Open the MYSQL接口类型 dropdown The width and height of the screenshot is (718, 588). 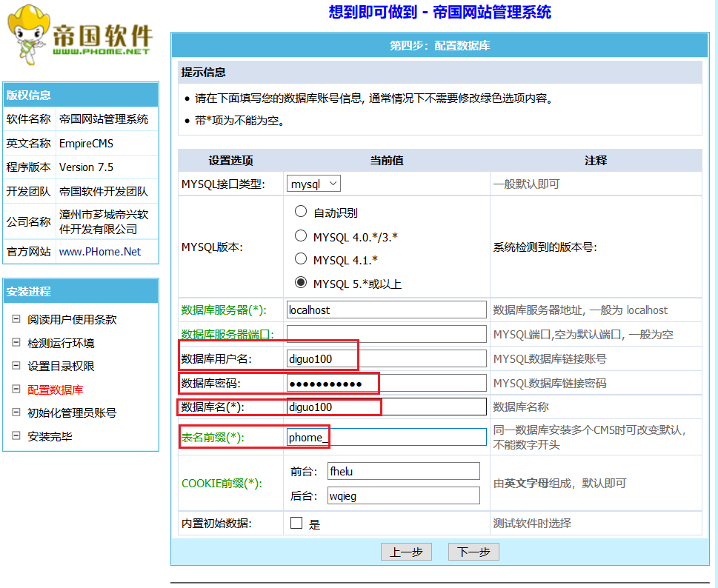[x=313, y=184]
